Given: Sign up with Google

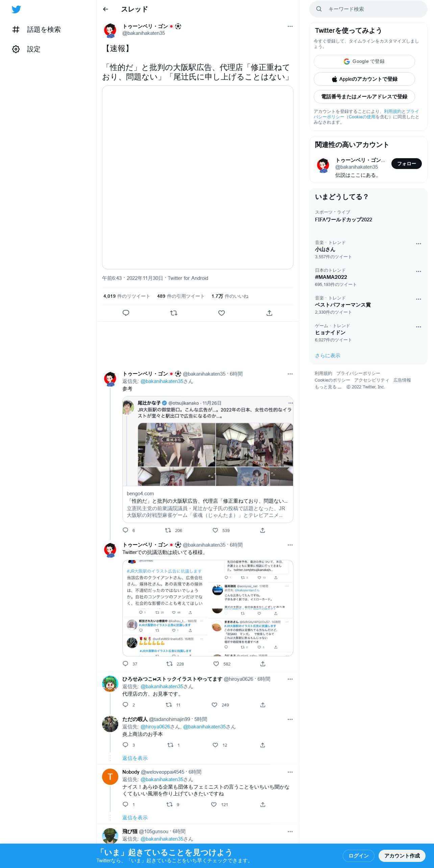Looking at the screenshot, I should [x=364, y=62].
